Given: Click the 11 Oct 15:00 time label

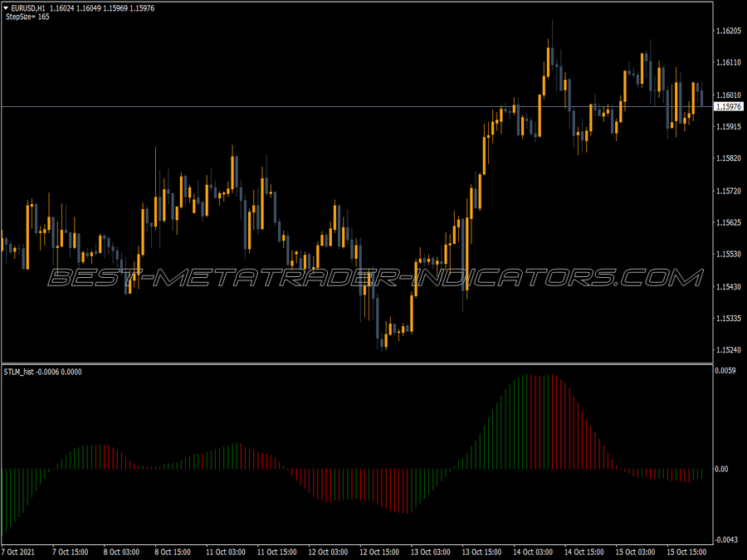Looking at the screenshot, I should coord(276,552).
